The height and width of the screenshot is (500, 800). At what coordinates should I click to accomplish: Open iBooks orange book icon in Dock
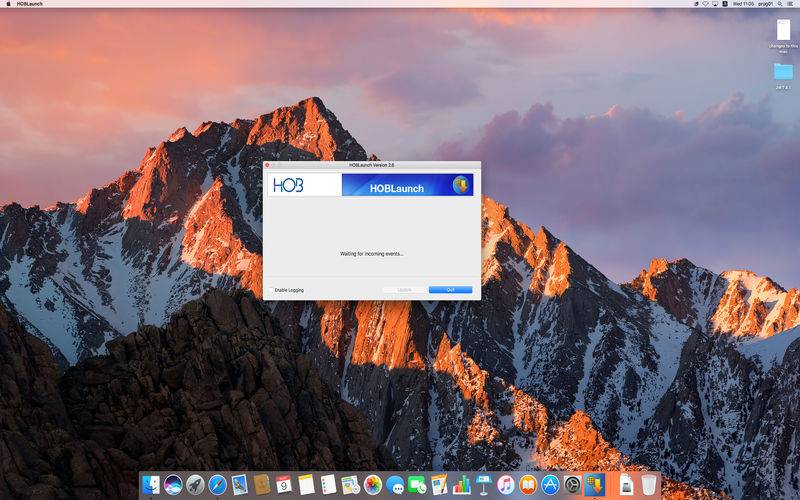point(528,485)
